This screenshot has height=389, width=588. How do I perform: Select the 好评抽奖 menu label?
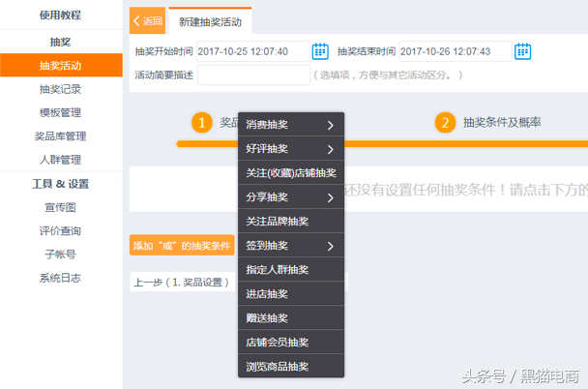click(x=267, y=149)
